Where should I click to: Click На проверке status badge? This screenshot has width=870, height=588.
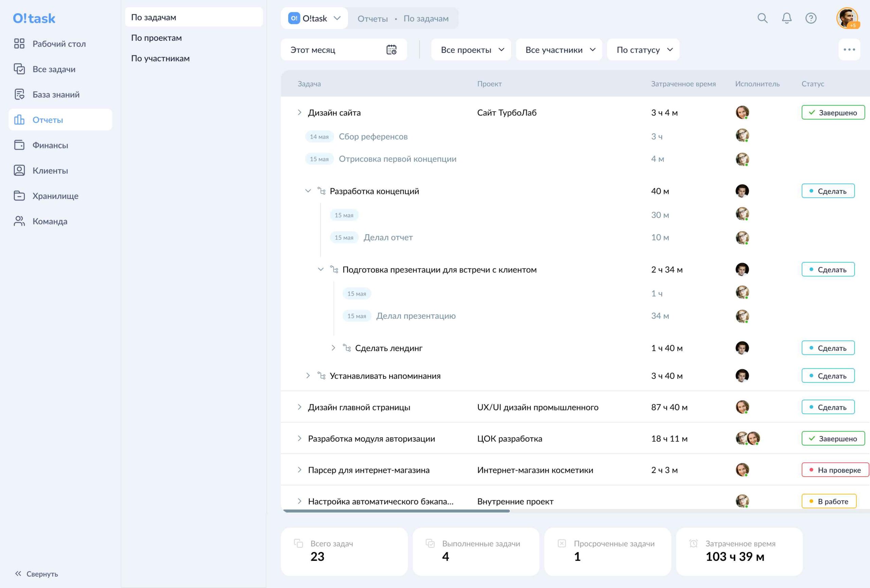pos(835,470)
